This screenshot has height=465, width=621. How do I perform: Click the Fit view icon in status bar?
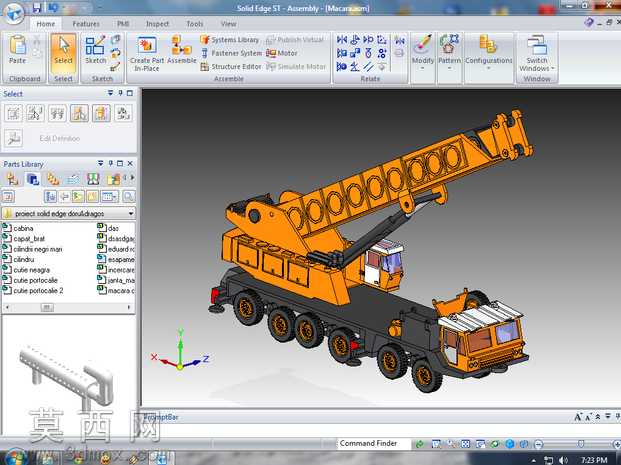(466, 444)
